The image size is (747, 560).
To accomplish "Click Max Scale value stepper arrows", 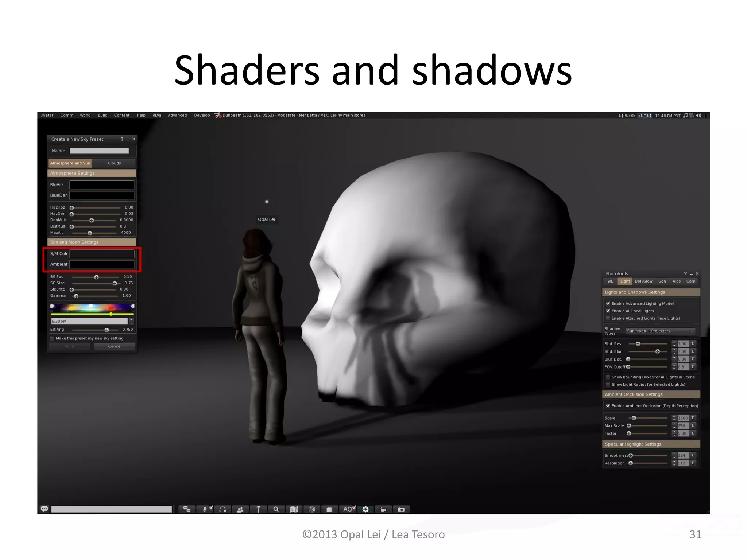I will point(674,425).
